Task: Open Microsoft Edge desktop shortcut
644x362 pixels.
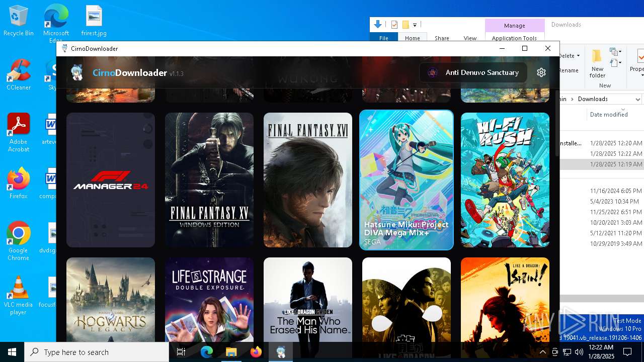Action: [56, 23]
